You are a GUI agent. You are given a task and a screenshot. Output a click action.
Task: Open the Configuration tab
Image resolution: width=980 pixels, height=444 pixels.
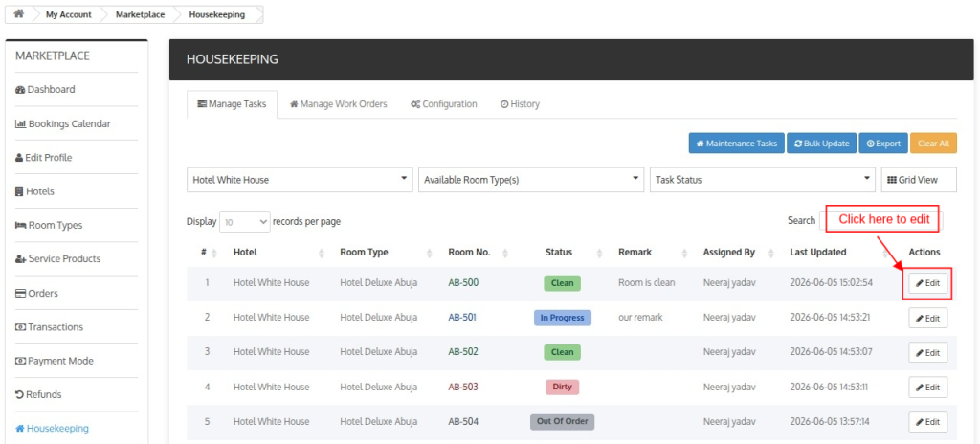point(444,104)
